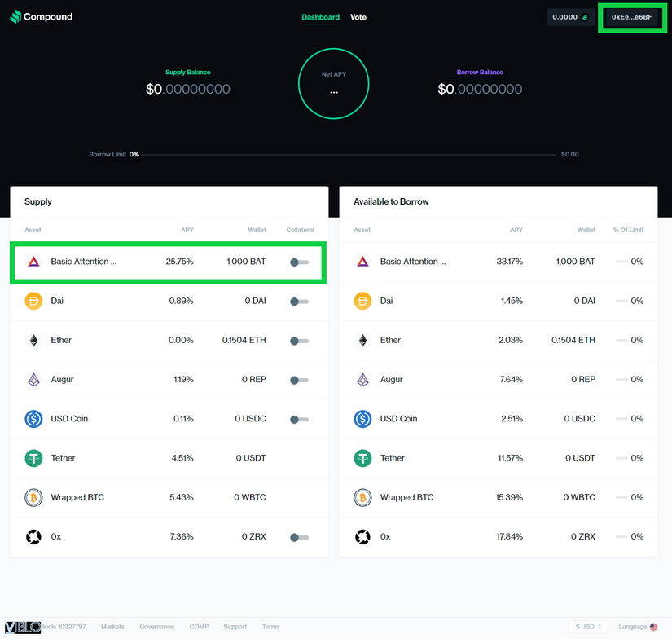Viewport: 672px width, 639px height.
Task: Click the Compound logo icon
Action: click(15, 17)
